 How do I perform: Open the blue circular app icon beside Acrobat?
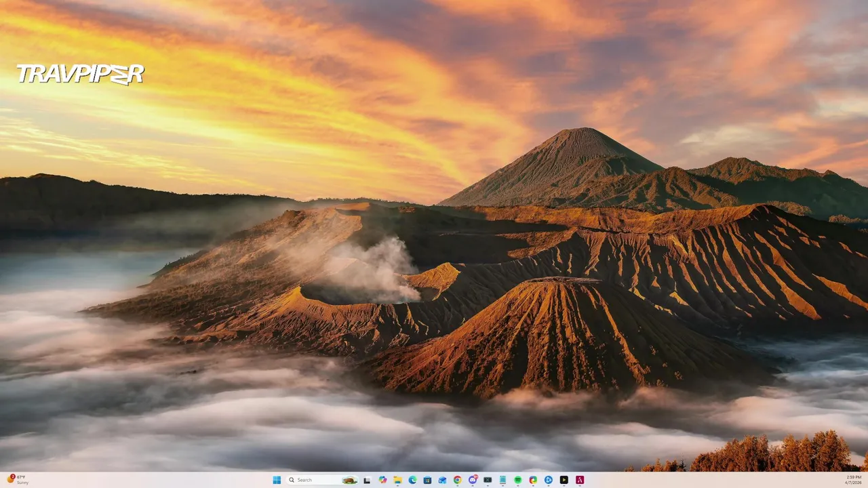pyautogui.click(x=549, y=480)
